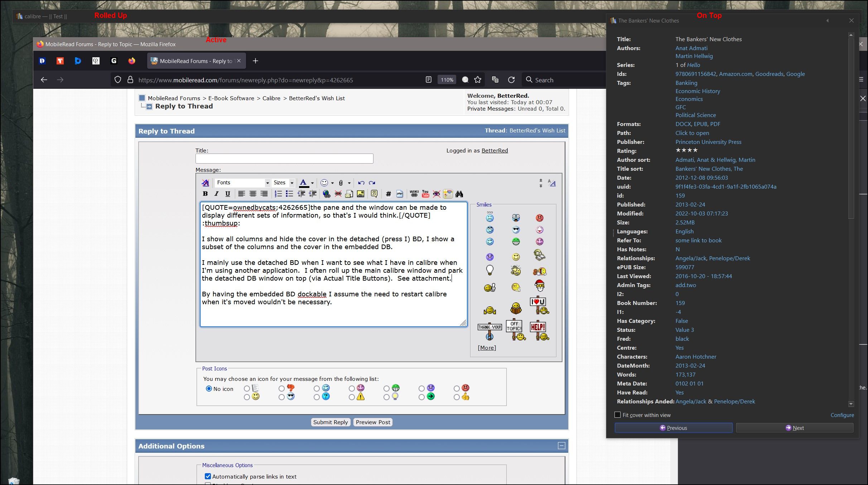Image resolution: width=868 pixels, height=485 pixels.
Task: Collapse the Additional Options section
Action: coord(561,446)
